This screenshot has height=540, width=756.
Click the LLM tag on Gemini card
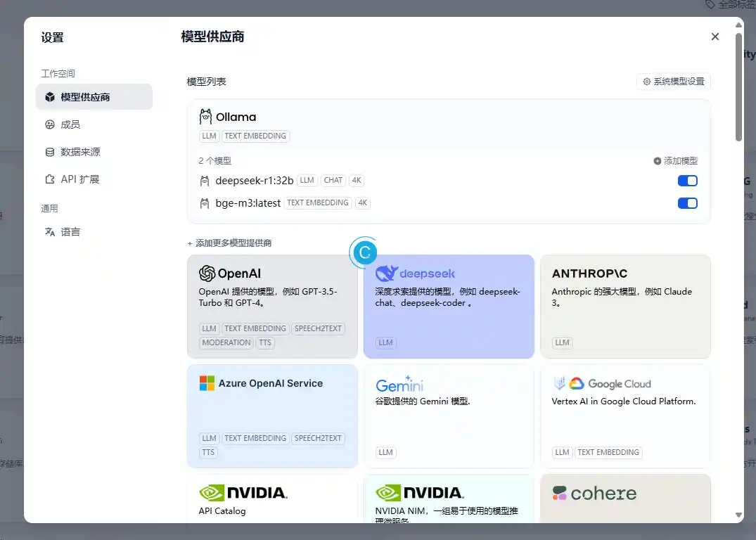coord(385,453)
